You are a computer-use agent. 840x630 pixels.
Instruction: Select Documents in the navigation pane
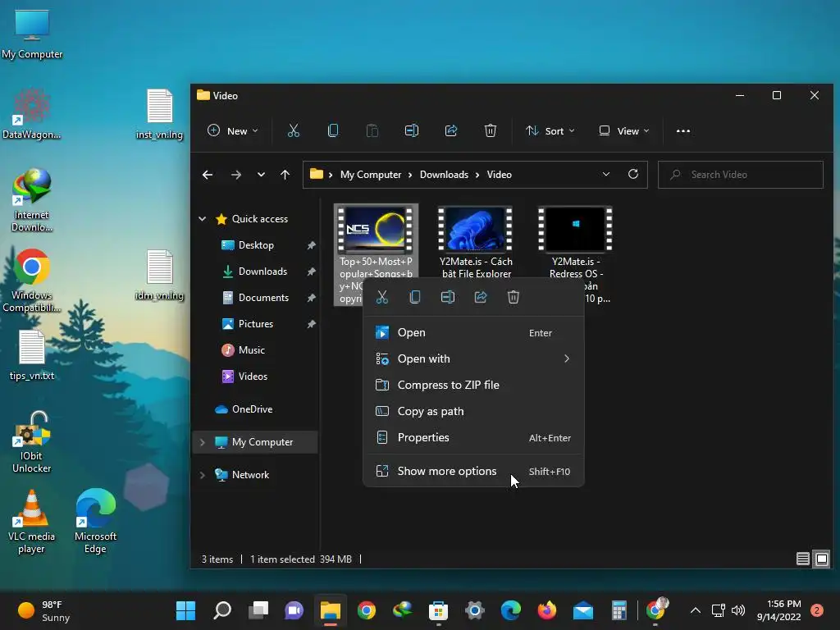(x=263, y=297)
